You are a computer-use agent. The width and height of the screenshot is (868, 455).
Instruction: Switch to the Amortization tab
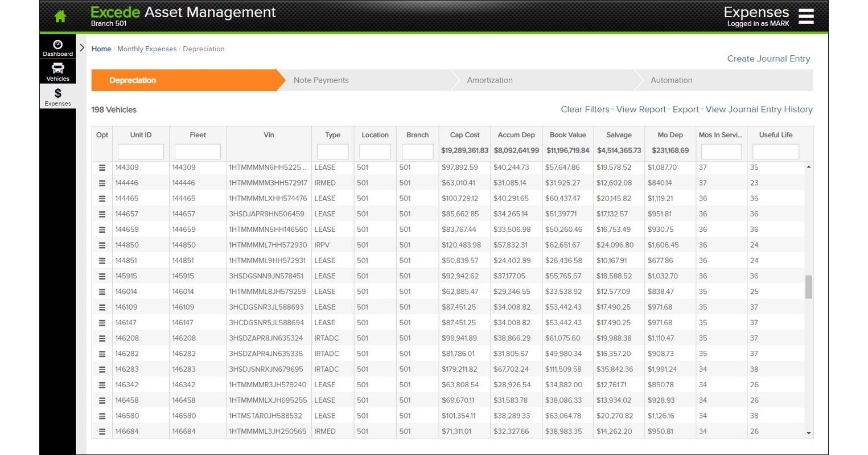coord(490,80)
